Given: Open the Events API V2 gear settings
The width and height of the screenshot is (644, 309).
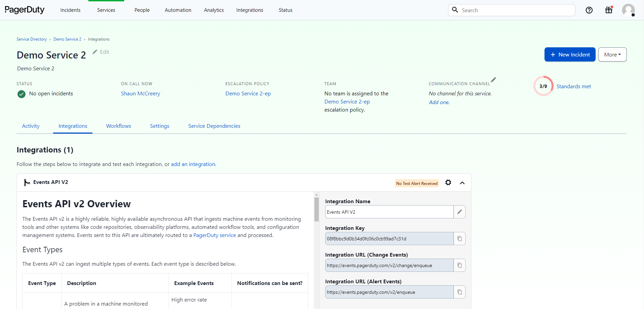Looking at the screenshot, I should (448, 183).
